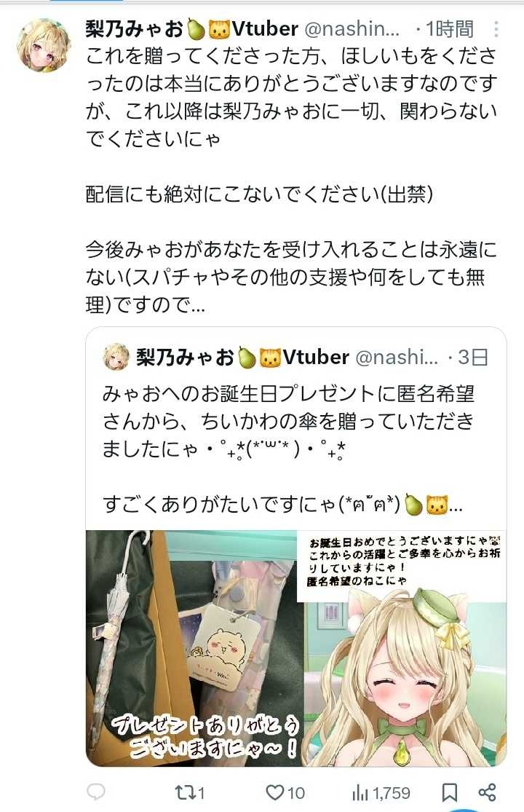Open the reply comment bubble icon
524x812 pixels.
[x=95, y=792]
